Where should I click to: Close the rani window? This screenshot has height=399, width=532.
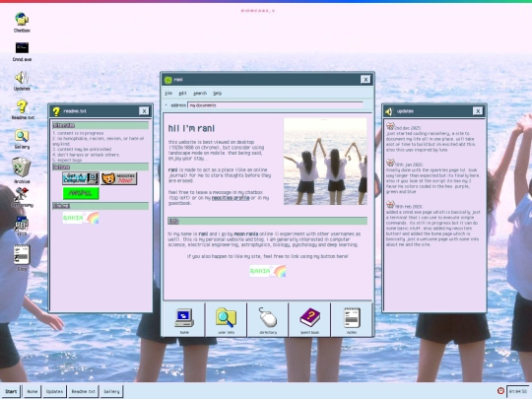[366, 80]
